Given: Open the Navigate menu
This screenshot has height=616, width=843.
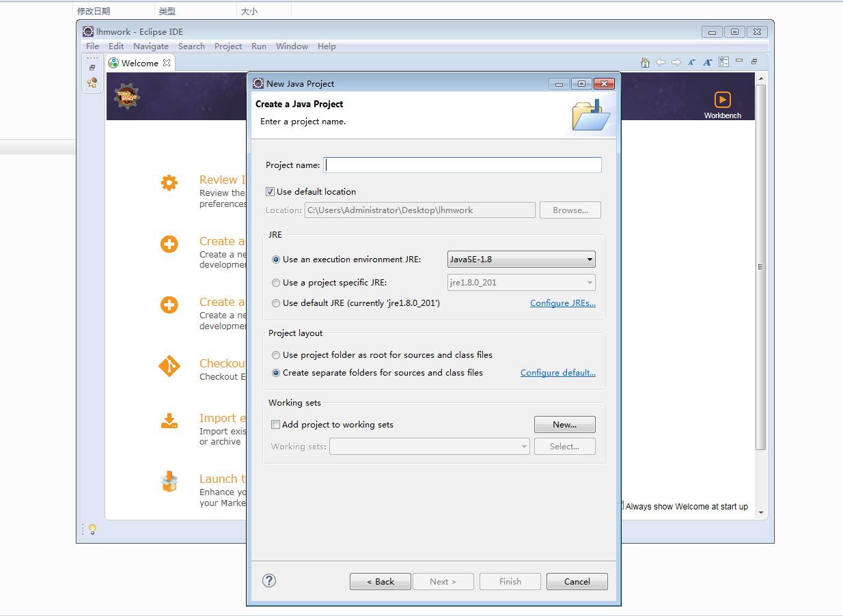Looking at the screenshot, I should click(x=151, y=46).
